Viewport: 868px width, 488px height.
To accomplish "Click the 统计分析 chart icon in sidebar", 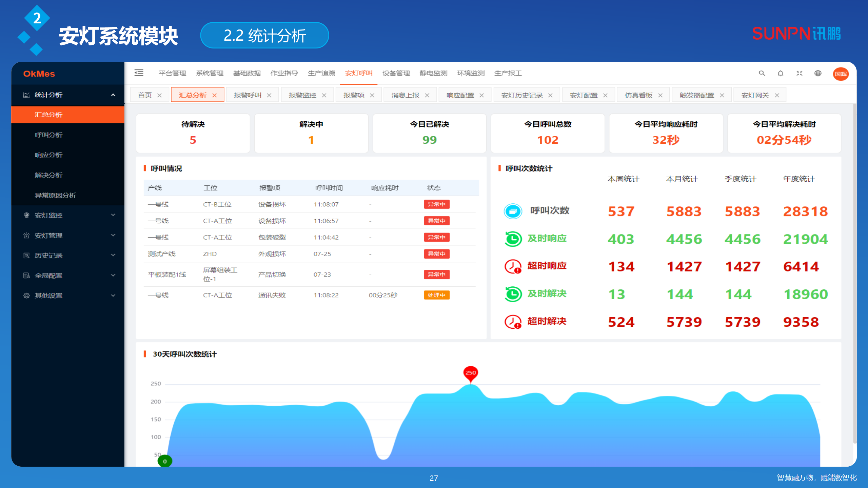I will (26, 95).
